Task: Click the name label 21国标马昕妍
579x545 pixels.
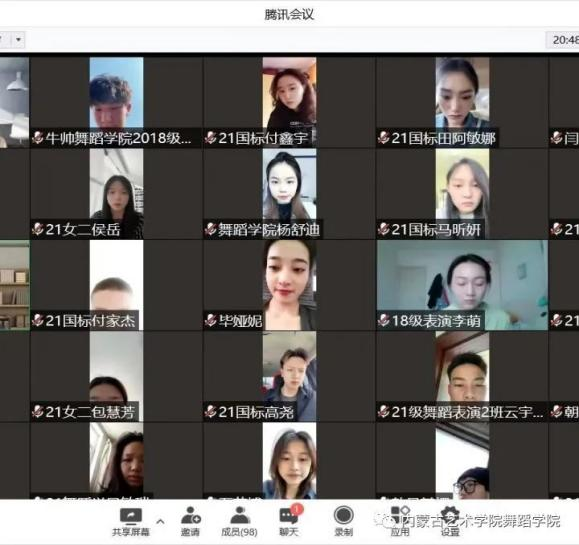Action: tap(436, 229)
